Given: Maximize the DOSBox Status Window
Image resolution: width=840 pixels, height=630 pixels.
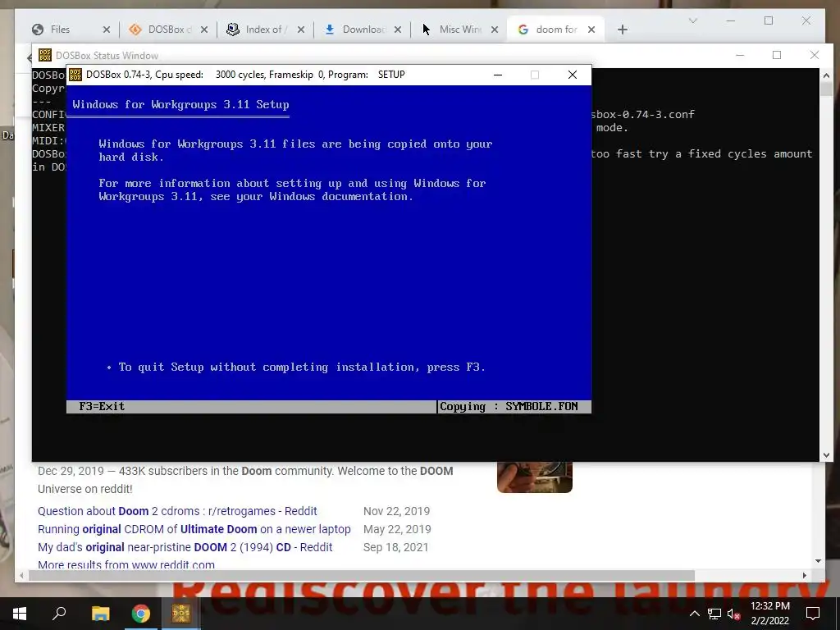Looking at the screenshot, I should [x=777, y=55].
